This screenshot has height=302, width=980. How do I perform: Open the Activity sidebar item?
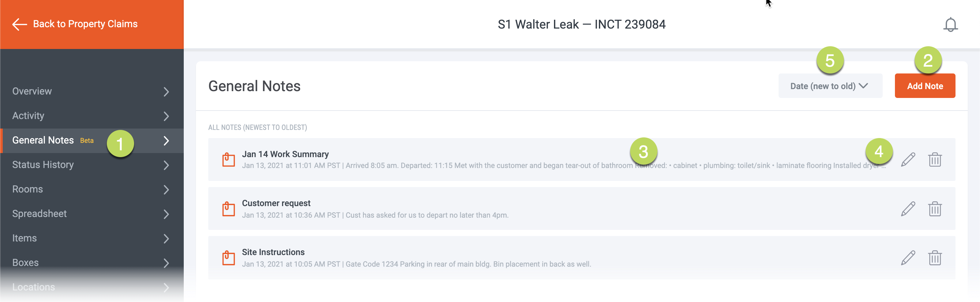coord(29,116)
